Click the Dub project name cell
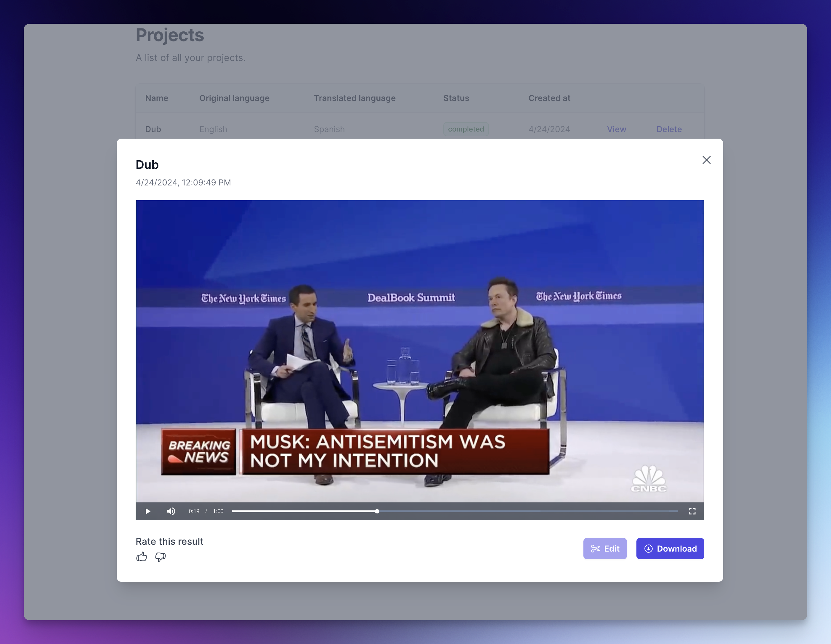Viewport: 831px width, 644px height. [x=153, y=129]
